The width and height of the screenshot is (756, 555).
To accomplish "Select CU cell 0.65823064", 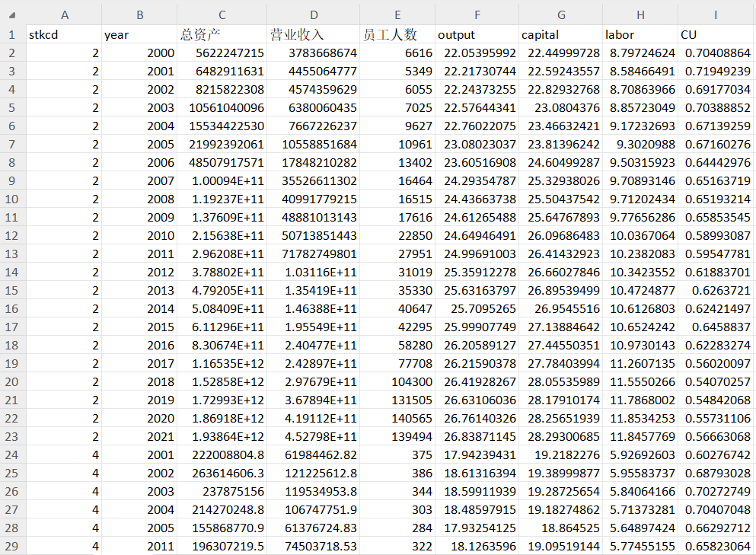I will pos(716,547).
